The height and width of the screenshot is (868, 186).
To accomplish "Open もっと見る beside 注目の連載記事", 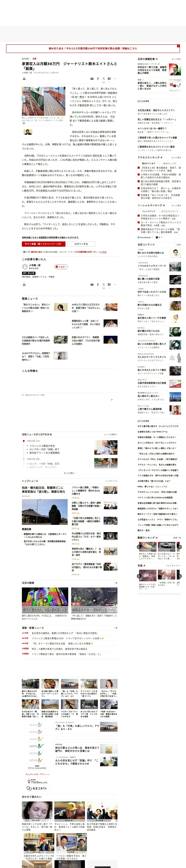I will click(x=176, y=59).
